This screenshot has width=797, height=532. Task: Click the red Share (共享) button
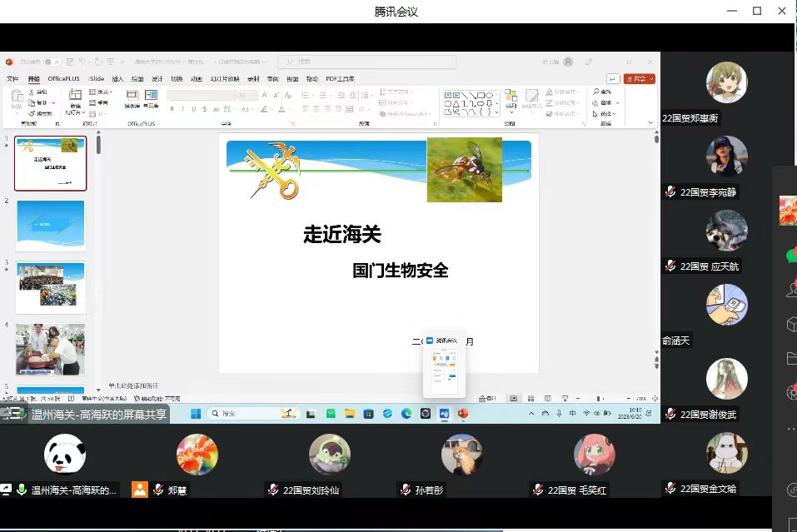click(639, 78)
